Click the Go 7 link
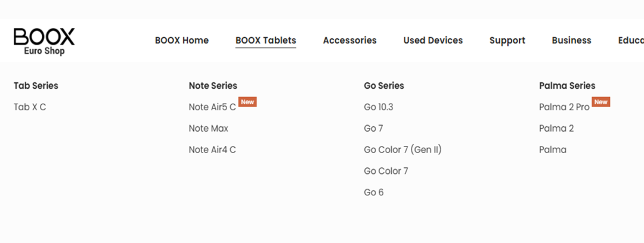The image size is (644, 243). (373, 129)
